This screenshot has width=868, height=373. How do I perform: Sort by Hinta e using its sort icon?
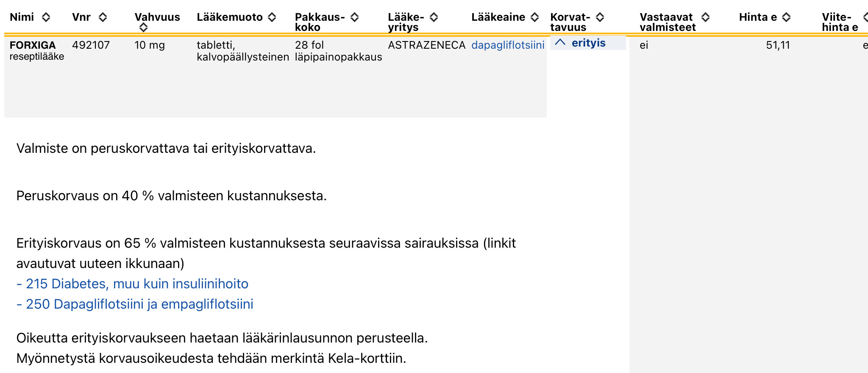coord(786,17)
